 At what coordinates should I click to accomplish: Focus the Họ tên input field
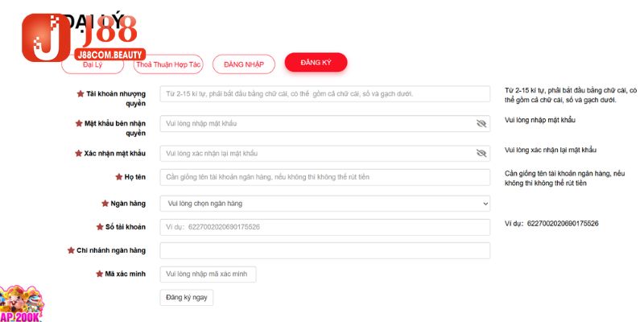[325, 177]
